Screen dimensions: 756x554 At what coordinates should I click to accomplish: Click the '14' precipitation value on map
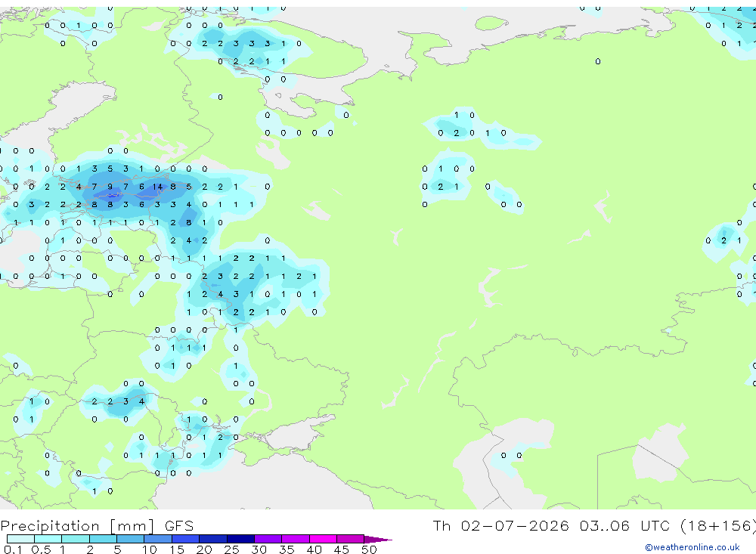[158, 187]
